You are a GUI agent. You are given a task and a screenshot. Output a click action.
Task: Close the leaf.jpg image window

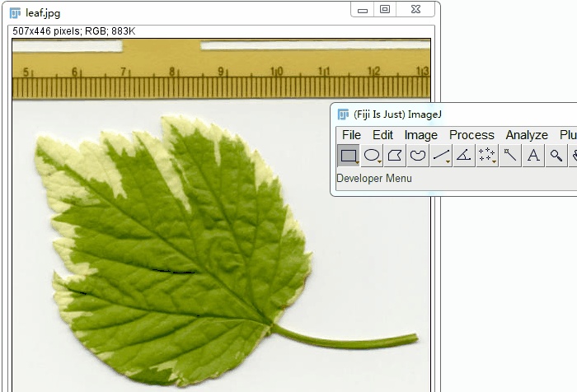tap(415, 10)
